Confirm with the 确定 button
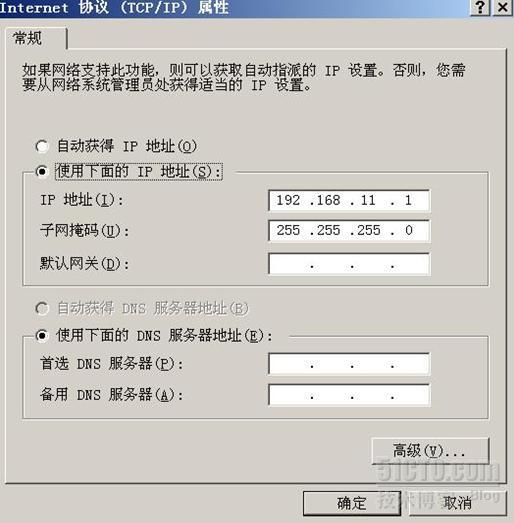Image resolution: width=514 pixels, height=523 pixels. click(352, 503)
